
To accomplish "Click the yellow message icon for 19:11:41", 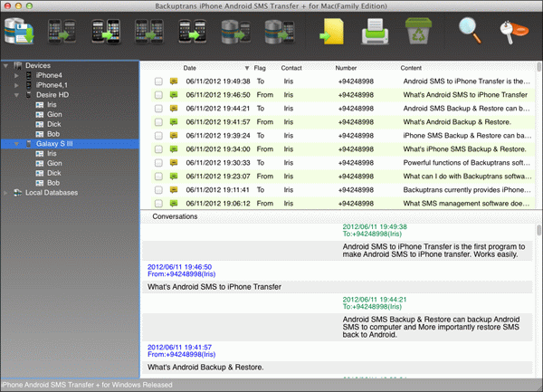I will (174, 190).
